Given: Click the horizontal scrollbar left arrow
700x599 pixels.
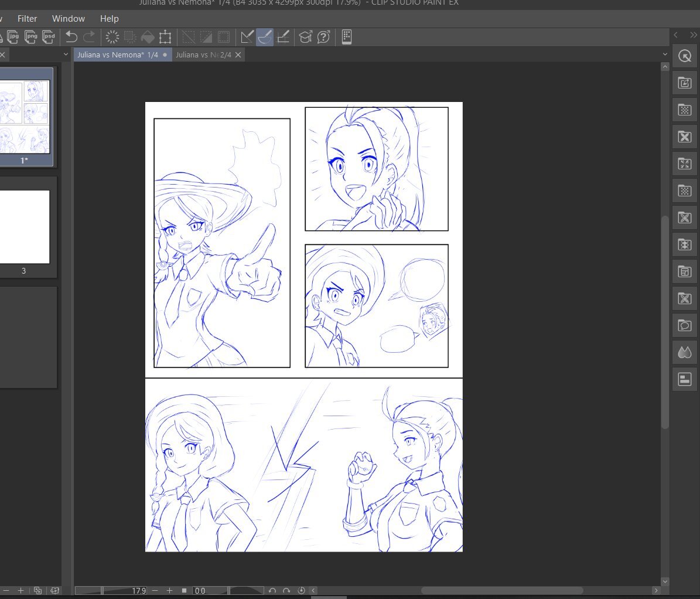Looking at the screenshot, I should click(313, 591).
